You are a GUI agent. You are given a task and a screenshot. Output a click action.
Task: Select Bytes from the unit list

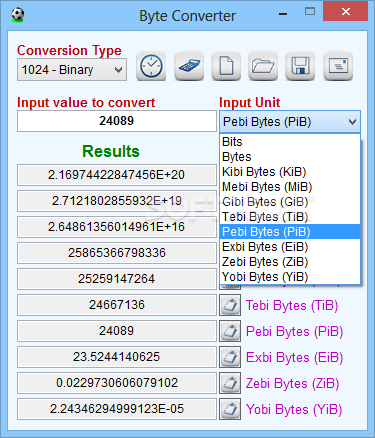[x=290, y=157]
